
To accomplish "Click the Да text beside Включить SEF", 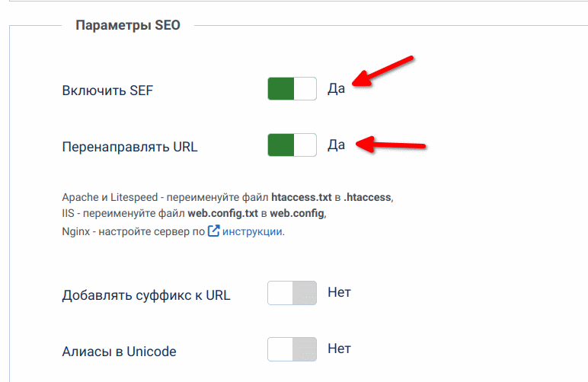I will click(x=337, y=89).
